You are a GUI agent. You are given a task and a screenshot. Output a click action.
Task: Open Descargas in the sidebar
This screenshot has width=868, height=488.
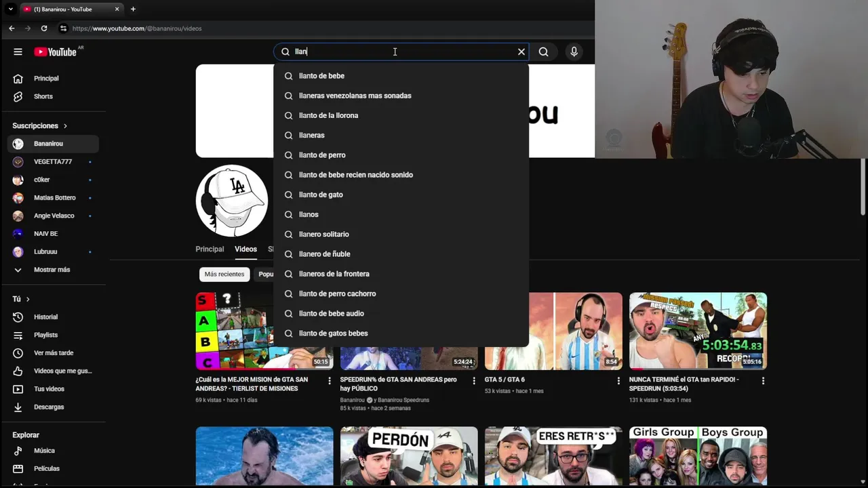coord(54,407)
